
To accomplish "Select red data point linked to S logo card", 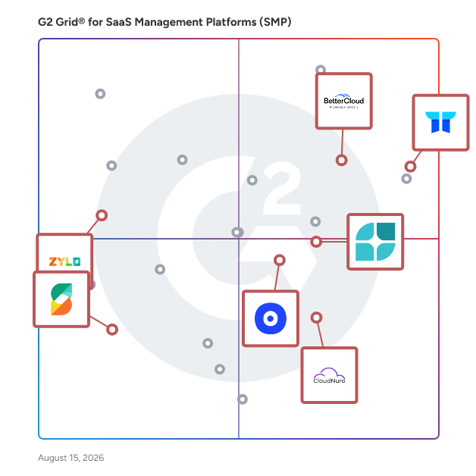I will tap(112, 330).
